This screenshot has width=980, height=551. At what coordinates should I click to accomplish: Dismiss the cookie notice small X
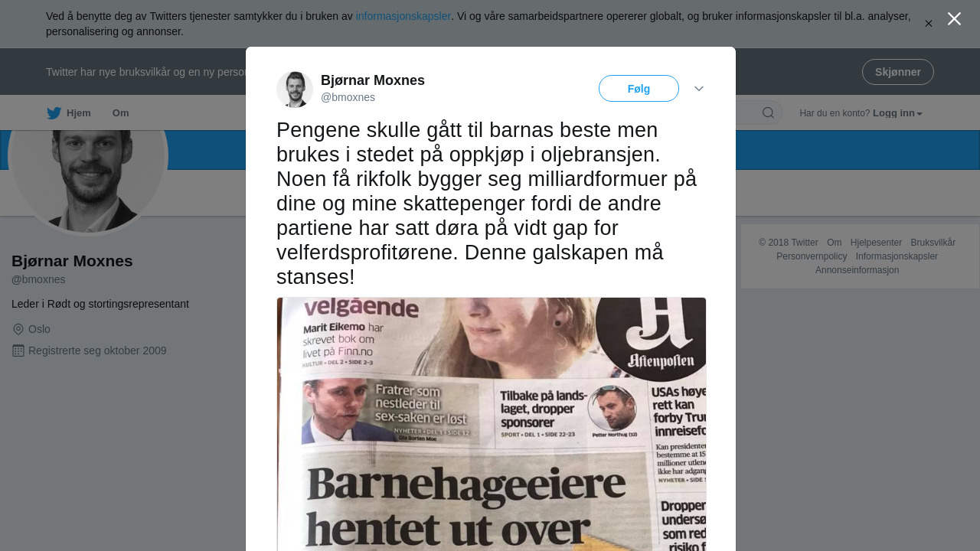(x=929, y=24)
